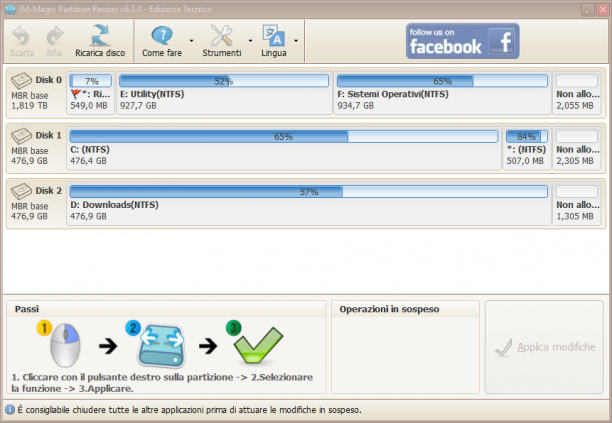Expand the Strumenti dropdown arrow
This screenshot has width=612, height=423.
pyautogui.click(x=250, y=41)
